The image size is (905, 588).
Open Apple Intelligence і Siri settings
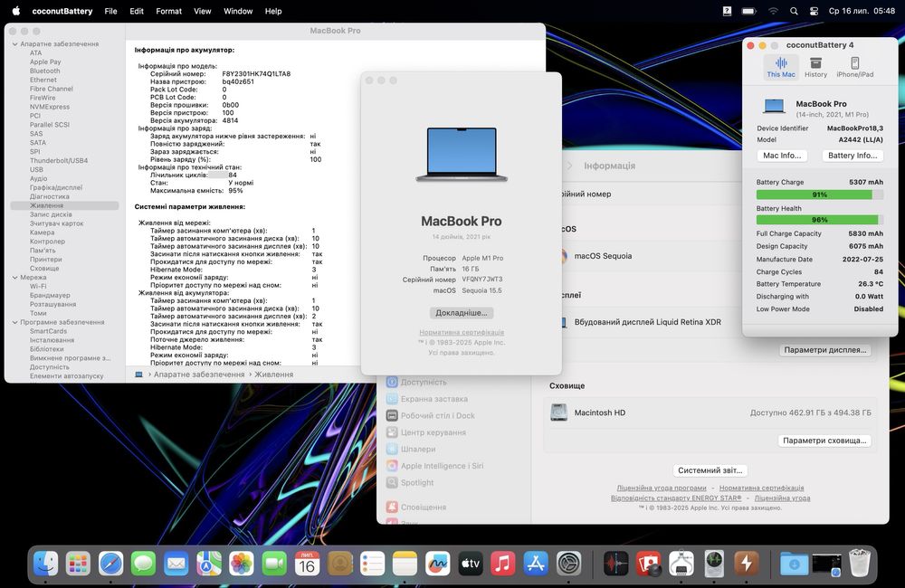point(443,466)
